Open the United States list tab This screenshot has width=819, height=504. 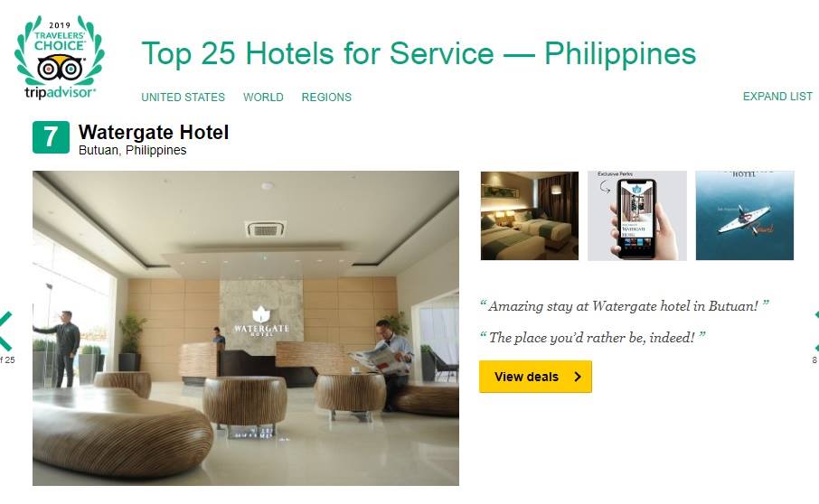click(x=183, y=97)
